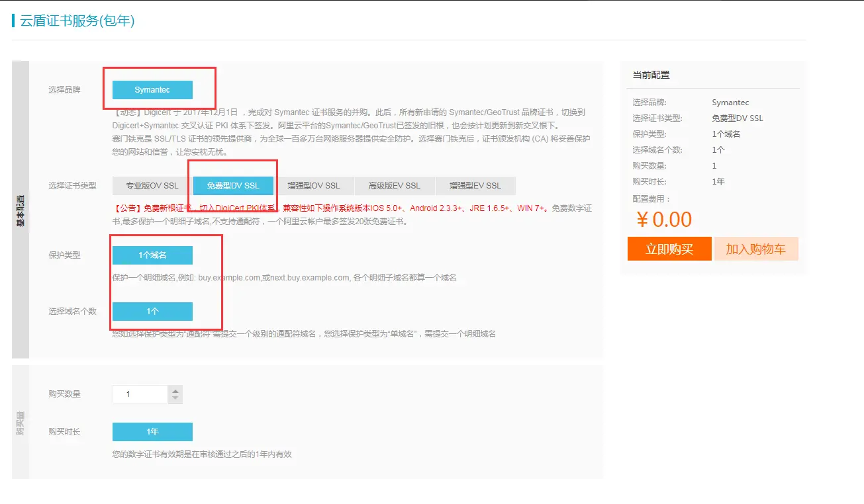Click the 1个域名 value in summary
This screenshot has height=504, width=864.
(726, 134)
